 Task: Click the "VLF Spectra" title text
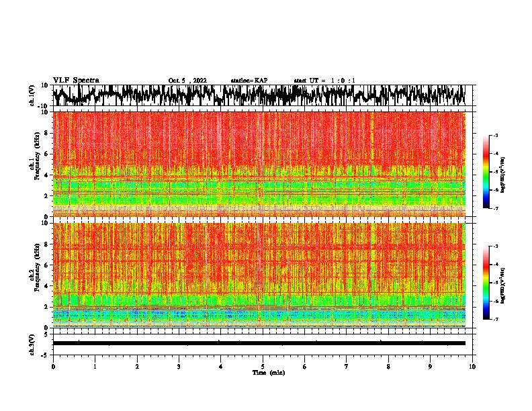tap(76, 81)
